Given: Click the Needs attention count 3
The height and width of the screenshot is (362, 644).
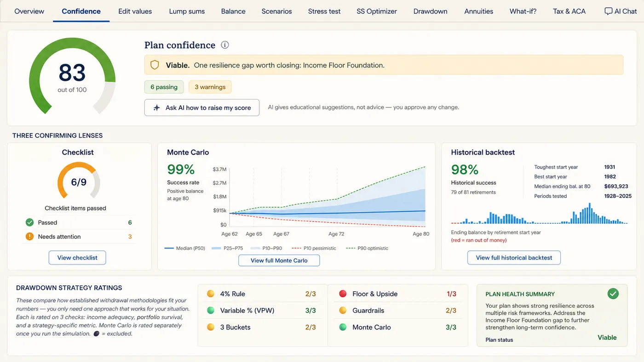Looking at the screenshot, I should click(130, 237).
